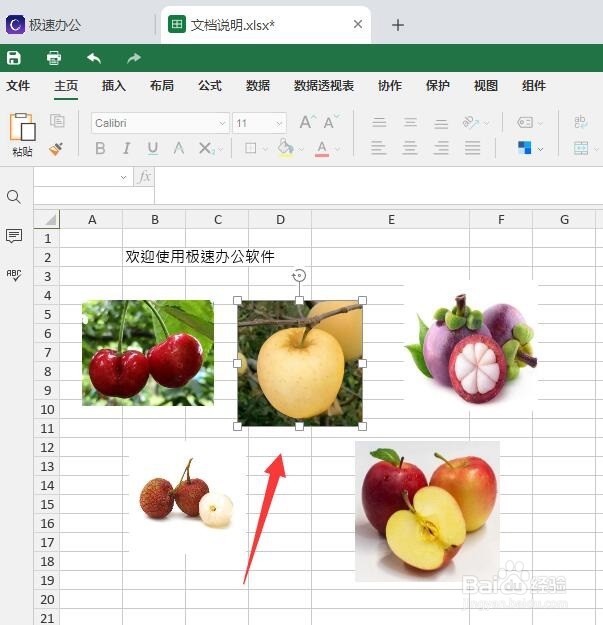Toggle underline formatting

pos(152,149)
